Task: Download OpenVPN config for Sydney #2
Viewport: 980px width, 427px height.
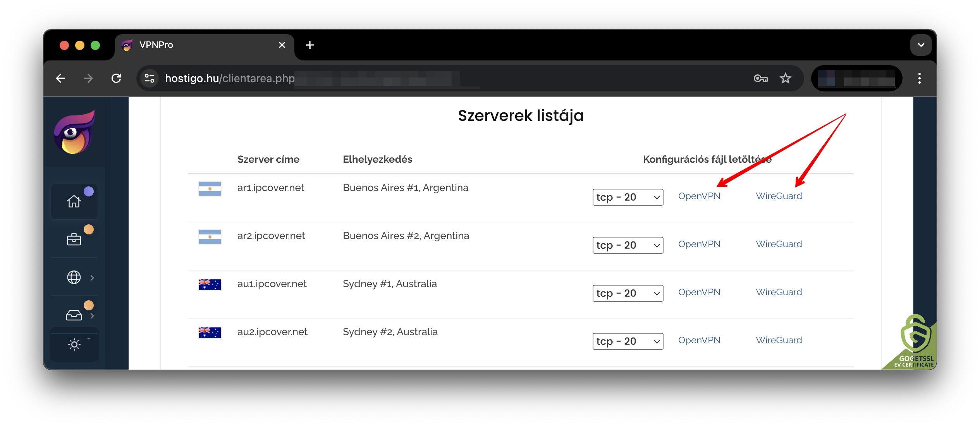Action: (699, 340)
